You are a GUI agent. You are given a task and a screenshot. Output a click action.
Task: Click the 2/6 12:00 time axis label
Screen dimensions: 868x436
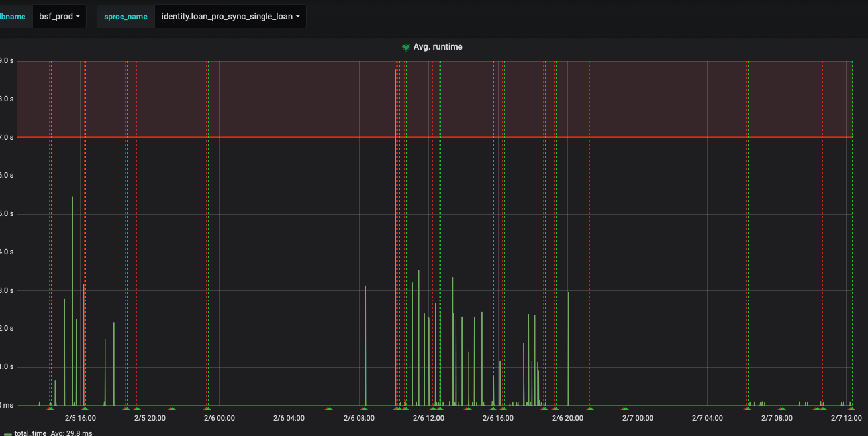(428, 418)
